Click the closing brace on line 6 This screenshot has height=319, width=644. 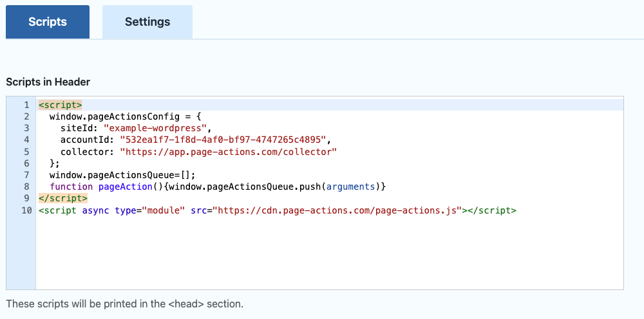55,163
